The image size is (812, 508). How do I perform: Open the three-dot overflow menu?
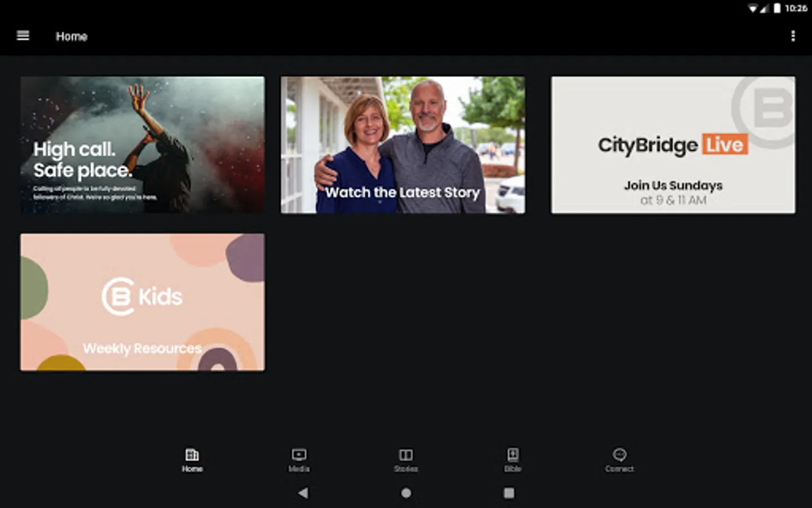793,36
